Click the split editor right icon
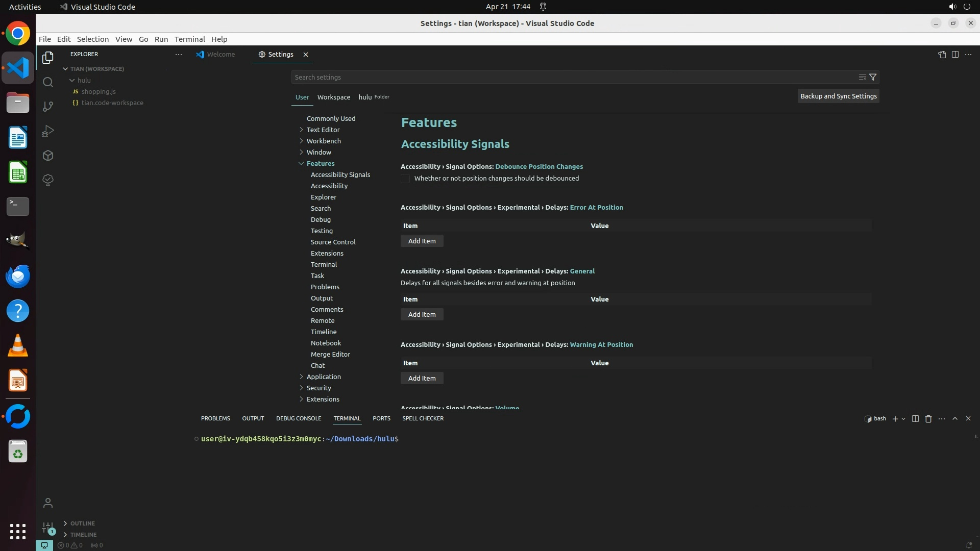The image size is (980, 551). pos(955,55)
